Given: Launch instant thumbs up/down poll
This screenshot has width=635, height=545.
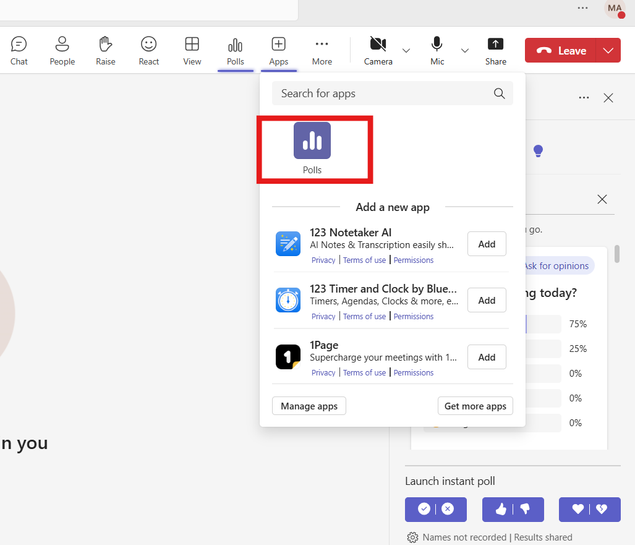Looking at the screenshot, I should pyautogui.click(x=513, y=509).
